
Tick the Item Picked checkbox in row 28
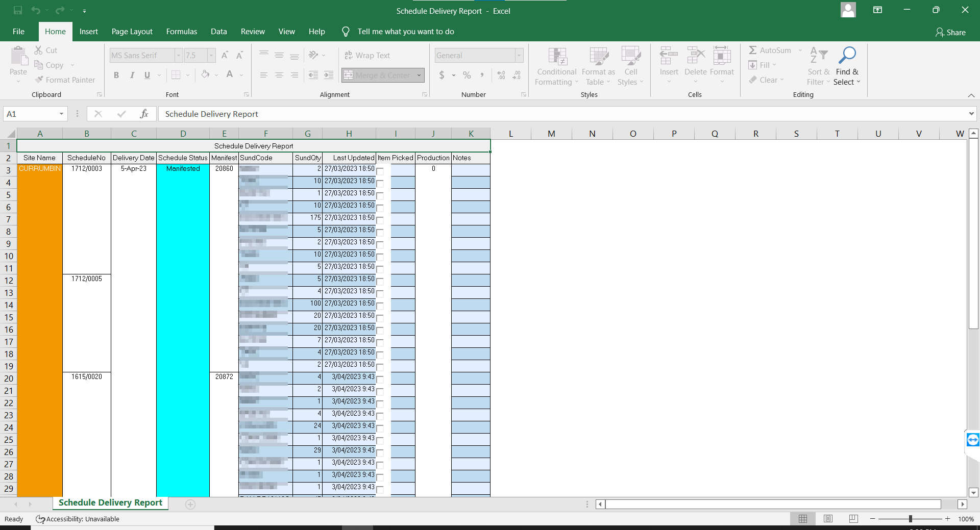click(x=380, y=477)
